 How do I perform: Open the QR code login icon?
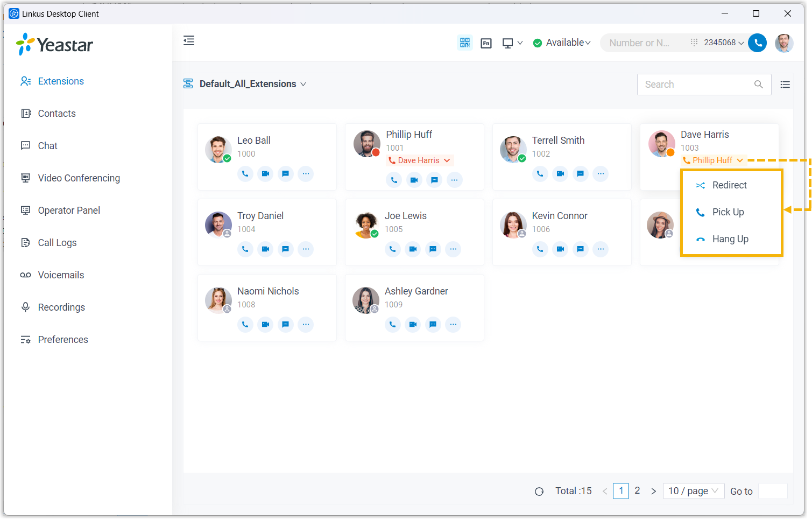tap(465, 43)
